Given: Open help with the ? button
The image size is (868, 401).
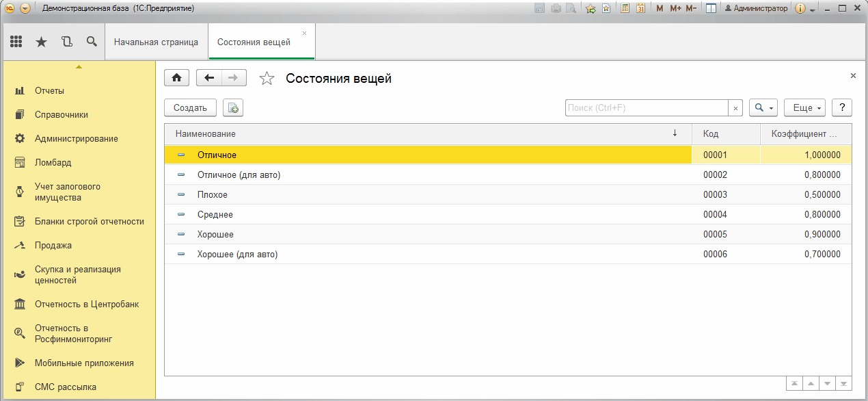Looking at the screenshot, I should pyautogui.click(x=842, y=107).
